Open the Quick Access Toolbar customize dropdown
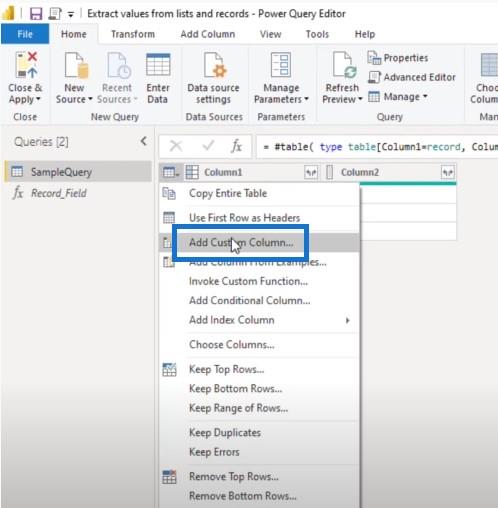This screenshot has height=508, width=498. pos(71,14)
